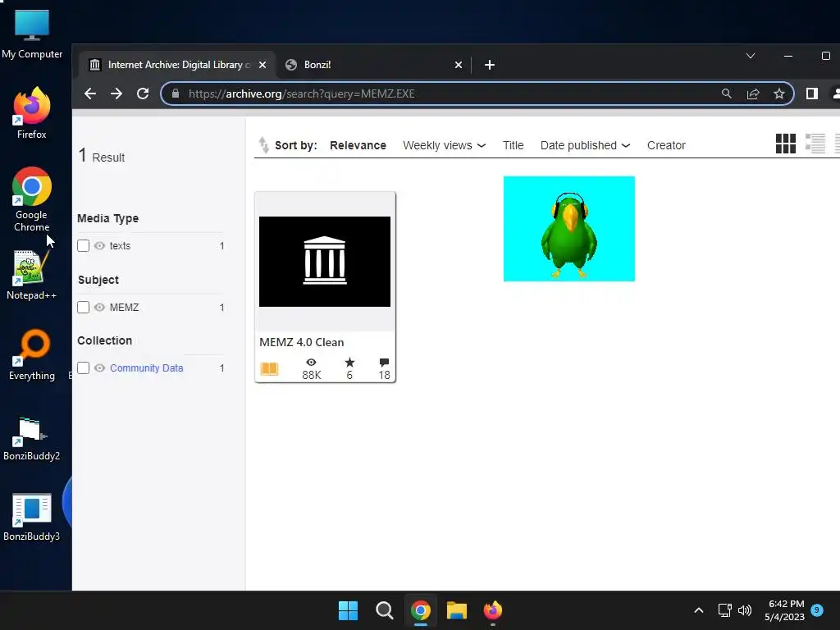The image size is (840, 630).
Task: Expand the Date published sort dropdown
Action: click(x=585, y=145)
